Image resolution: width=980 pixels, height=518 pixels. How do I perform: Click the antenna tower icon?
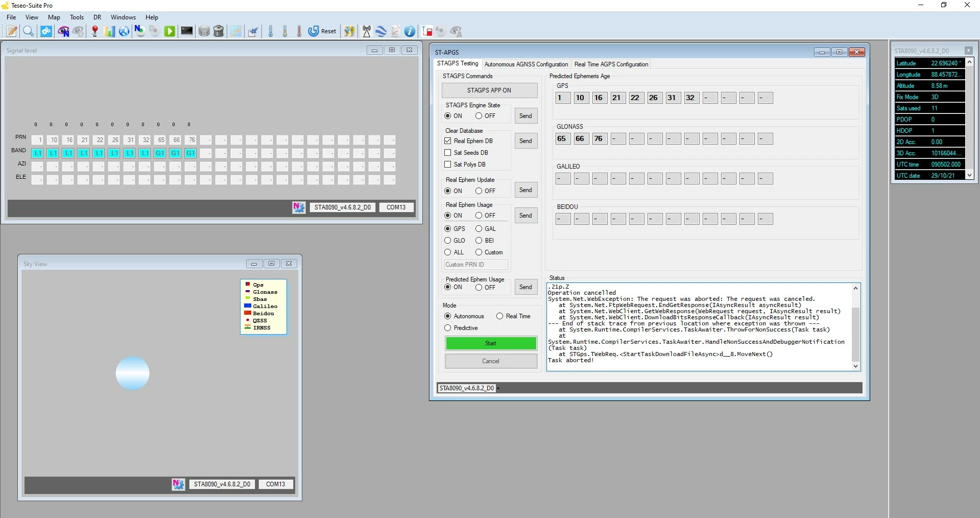click(366, 31)
